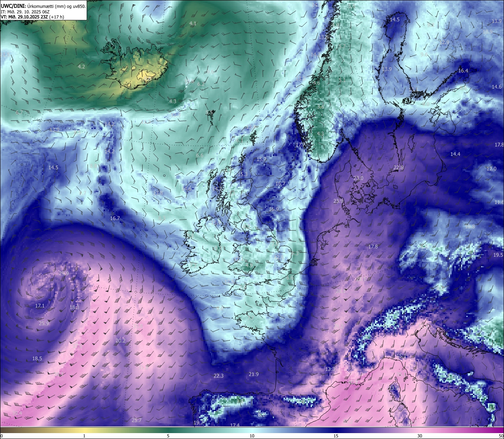
Task: Click the 14.4 value label
Action: point(455,154)
